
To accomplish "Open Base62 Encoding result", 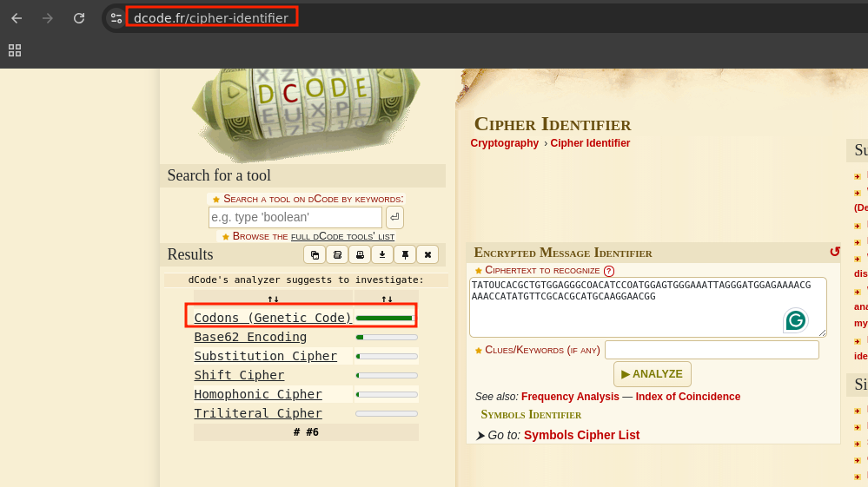I will tap(250, 337).
